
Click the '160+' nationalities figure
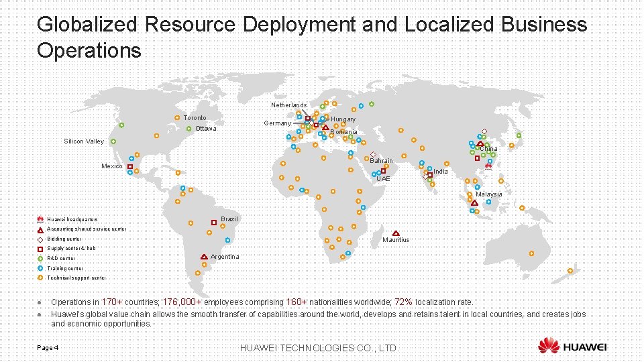[x=297, y=302]
